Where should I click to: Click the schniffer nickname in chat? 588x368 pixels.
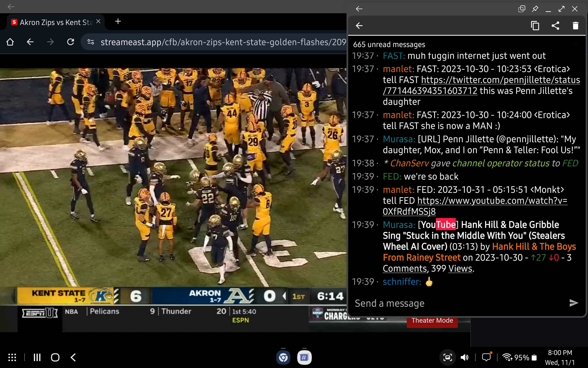[x=402, y=282]
